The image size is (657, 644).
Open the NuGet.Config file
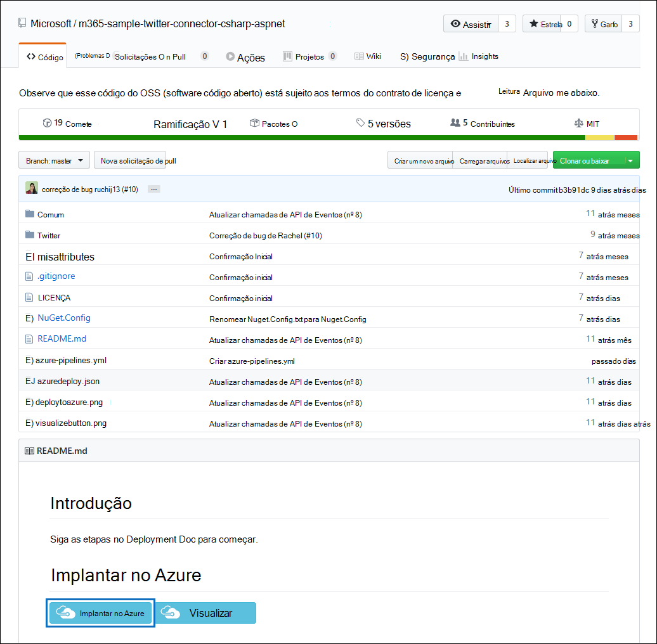tap(64, 318)
